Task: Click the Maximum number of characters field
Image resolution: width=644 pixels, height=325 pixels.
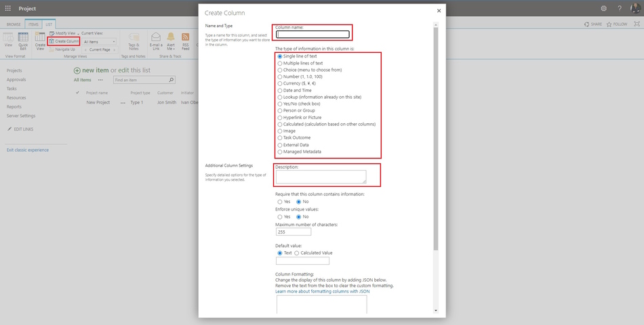Action: (294, 232)
